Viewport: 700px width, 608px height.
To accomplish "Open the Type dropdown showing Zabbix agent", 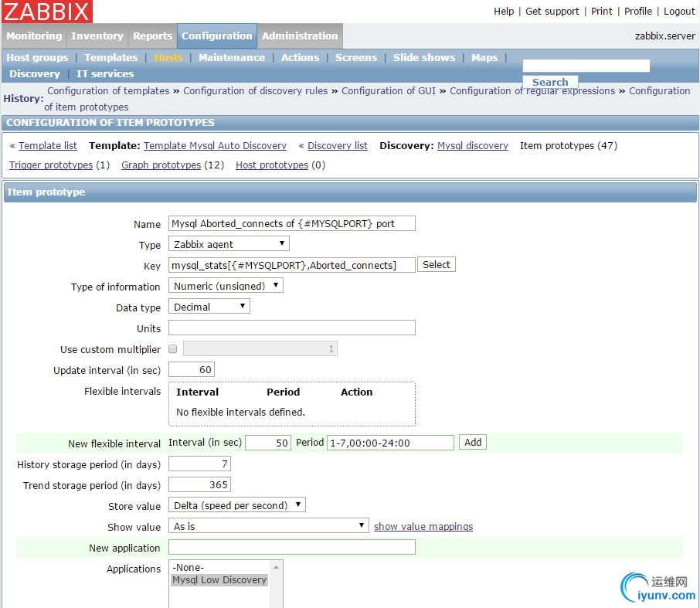I will point(229,243).
